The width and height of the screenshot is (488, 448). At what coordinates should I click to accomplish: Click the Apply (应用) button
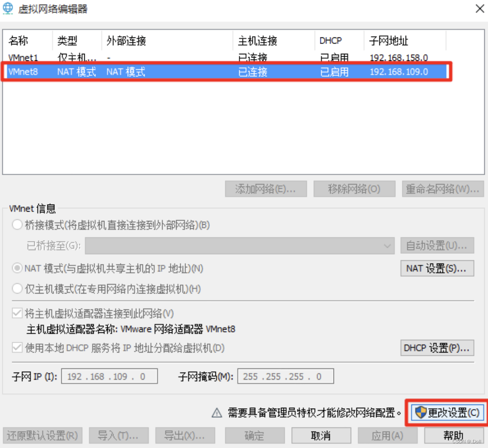(x=388, y=435)
